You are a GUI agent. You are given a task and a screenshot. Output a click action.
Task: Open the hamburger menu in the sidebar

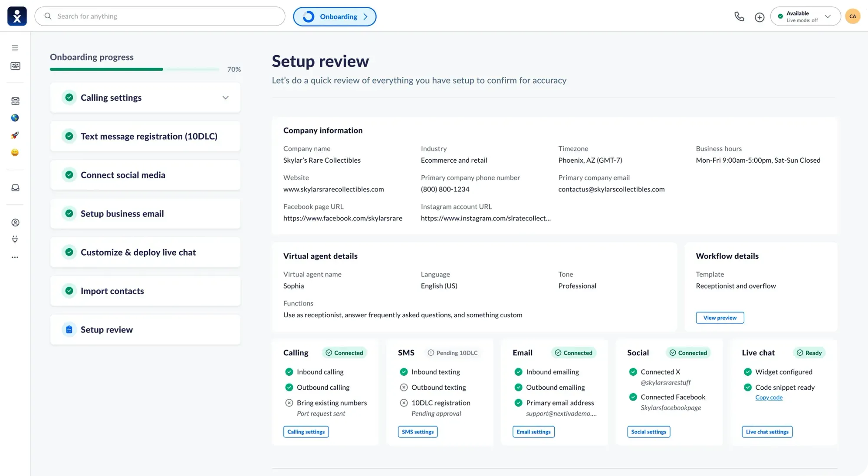point(15,48)
